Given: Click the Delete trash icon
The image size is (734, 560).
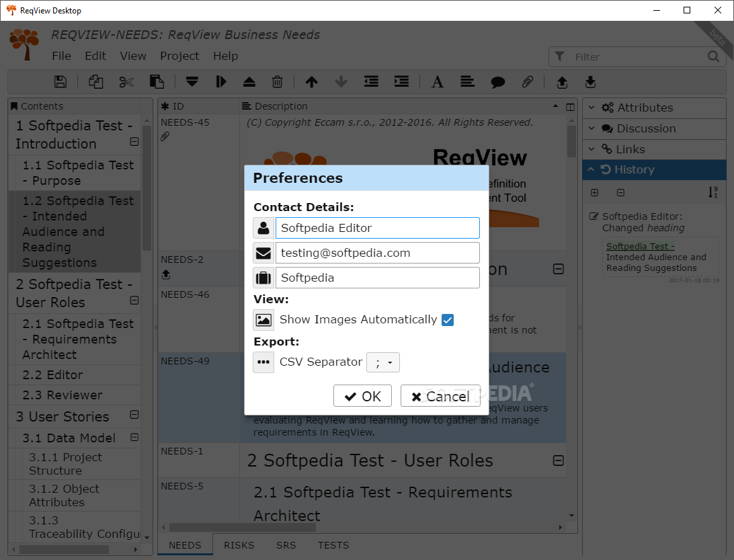Looking at the screenshot, I should [277, 82].
